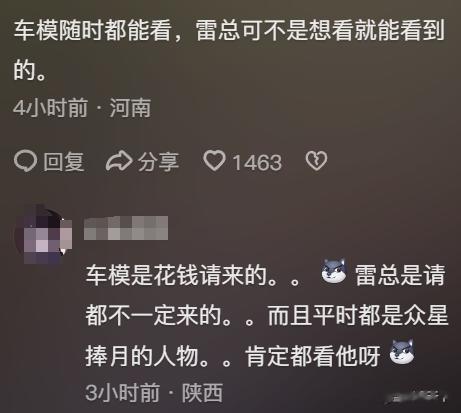Tap the 河南 location label
The height and width of the screenshot is (413, 461).
coord(130,108)
